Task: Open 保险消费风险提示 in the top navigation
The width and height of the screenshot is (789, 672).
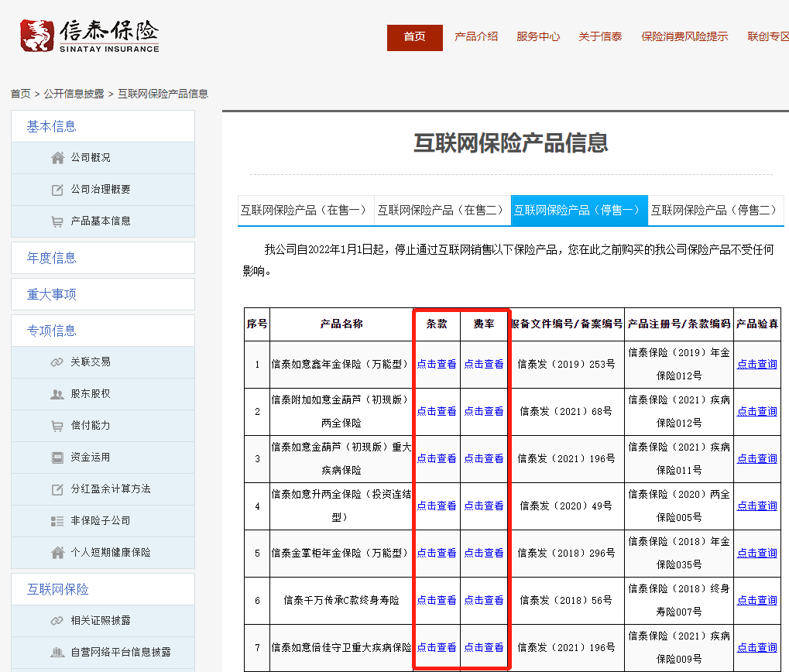Action: [x=684, y=36]
